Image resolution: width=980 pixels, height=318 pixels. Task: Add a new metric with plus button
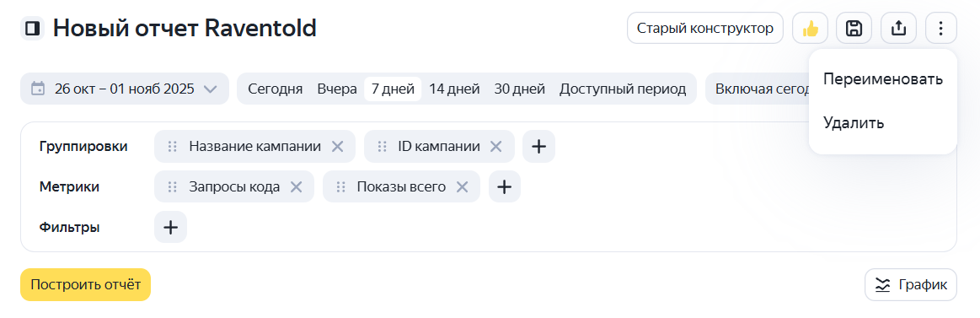coord(505,186)
